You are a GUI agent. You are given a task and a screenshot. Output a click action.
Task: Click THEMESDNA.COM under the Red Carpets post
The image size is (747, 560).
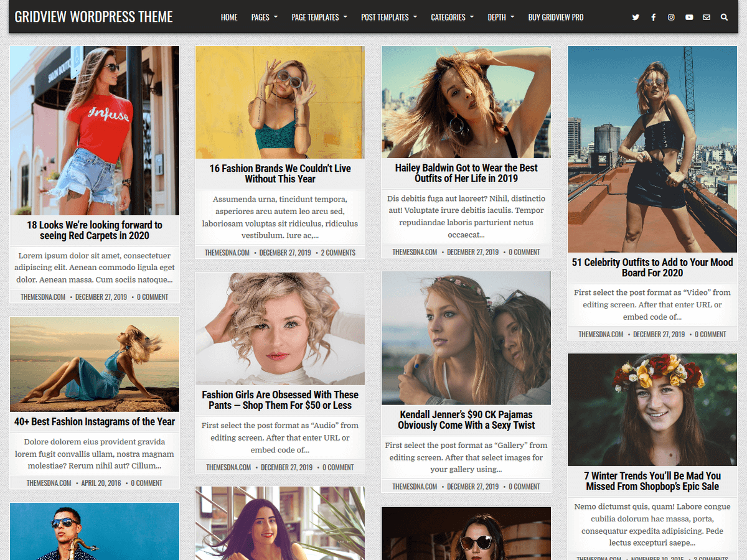(x=43, y=297)
